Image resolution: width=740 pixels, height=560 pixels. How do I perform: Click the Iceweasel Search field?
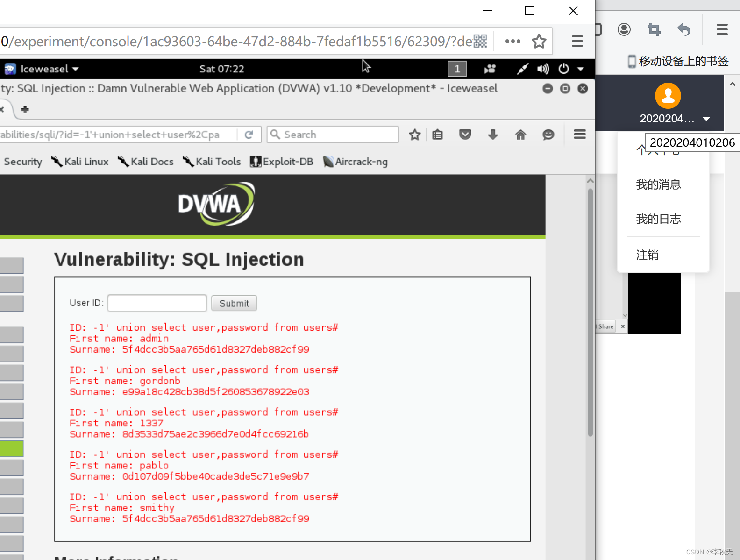(x=333, y=135)
